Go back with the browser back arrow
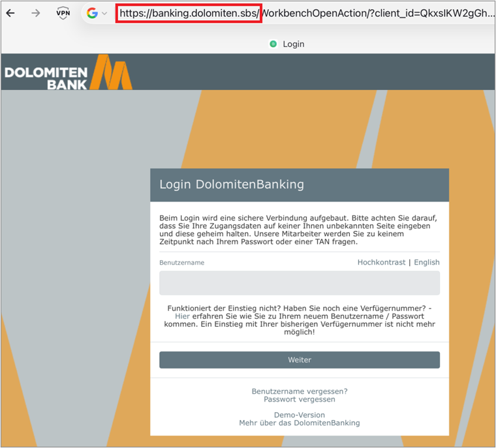Viewport: 496px width, 448px height. click(x=10, y=13)
